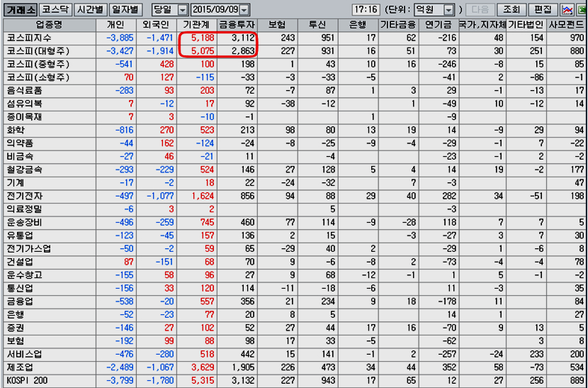Select the 업종명 column header

(x=48, y=25)
